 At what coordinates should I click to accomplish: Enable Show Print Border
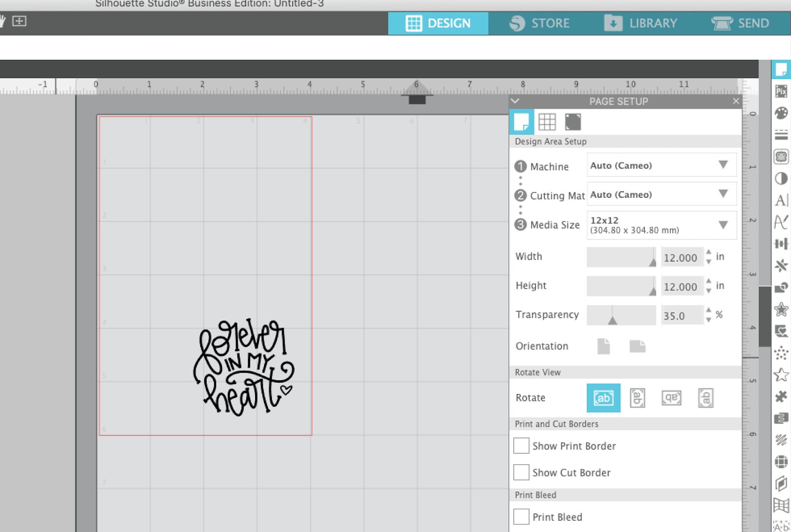coord(521,445)
